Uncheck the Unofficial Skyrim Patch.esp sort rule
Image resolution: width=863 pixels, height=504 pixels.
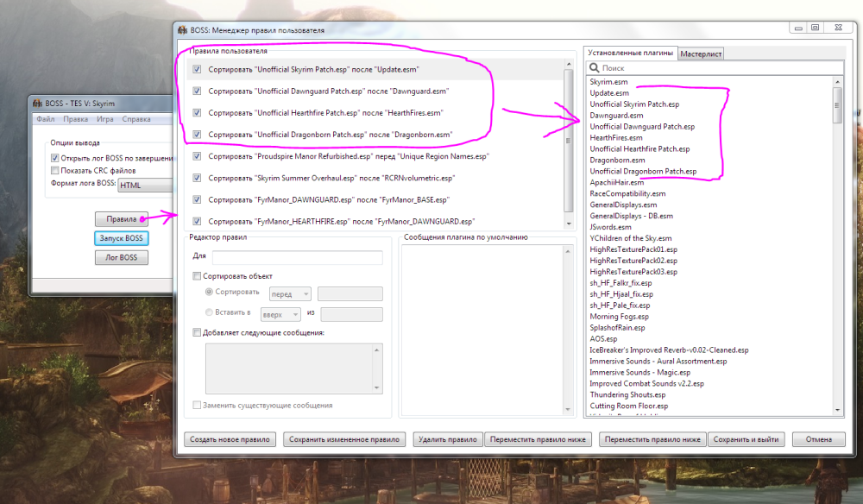(x=197, y=69)
